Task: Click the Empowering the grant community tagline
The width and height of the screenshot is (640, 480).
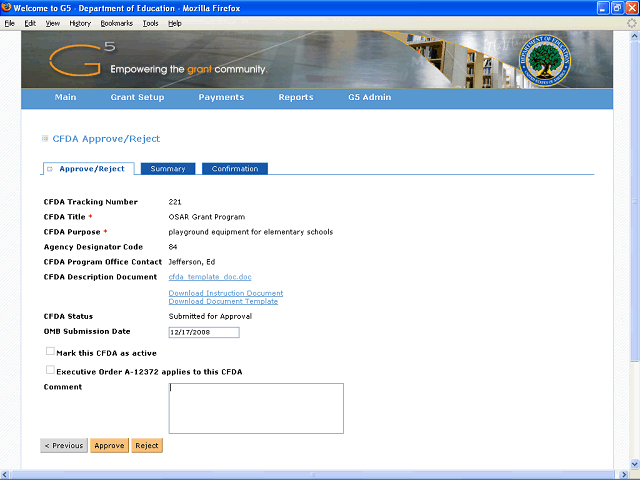Action: point(189,69)
